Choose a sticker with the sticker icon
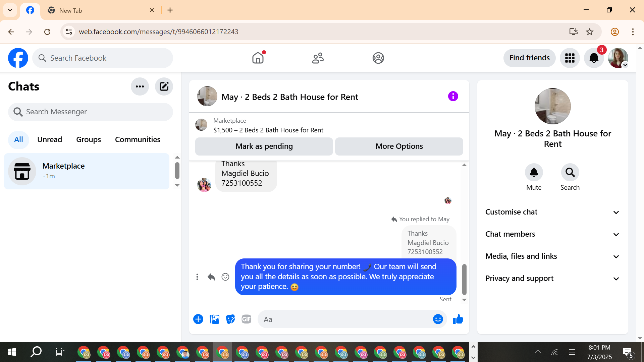Screen dimensions: 644x362 [x=230, y=319]
